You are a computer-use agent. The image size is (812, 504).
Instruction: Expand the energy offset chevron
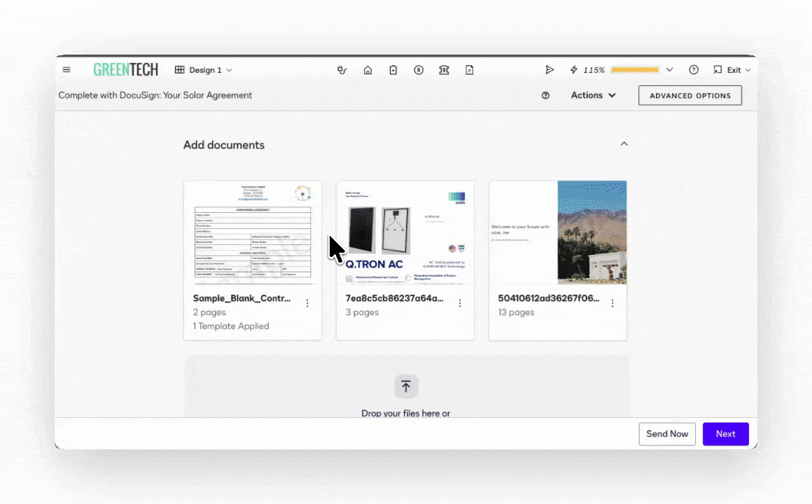click(669, 70)
